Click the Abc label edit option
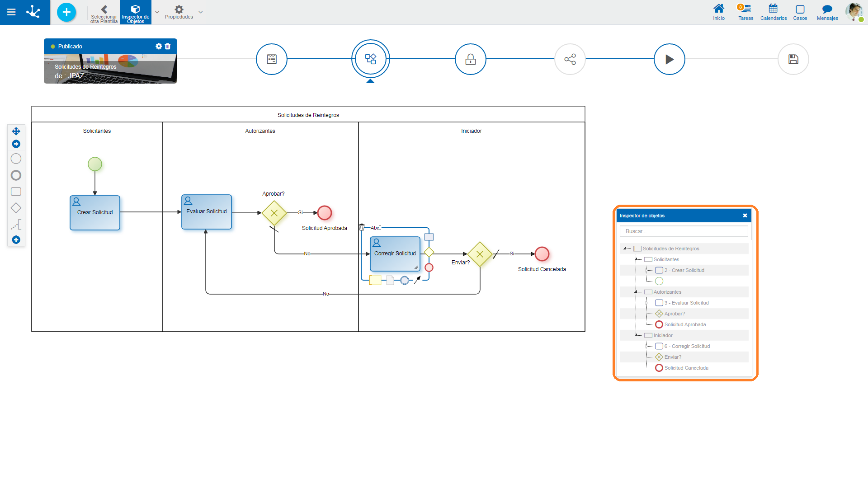The height and width of the screenshot is (488, 868). coord(375,228)
